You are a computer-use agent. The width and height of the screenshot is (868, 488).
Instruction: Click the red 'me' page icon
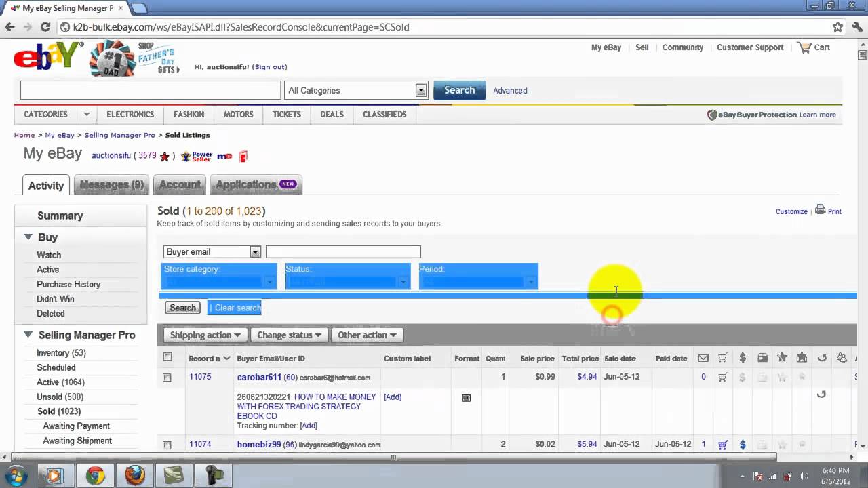[x=224, y=156]
